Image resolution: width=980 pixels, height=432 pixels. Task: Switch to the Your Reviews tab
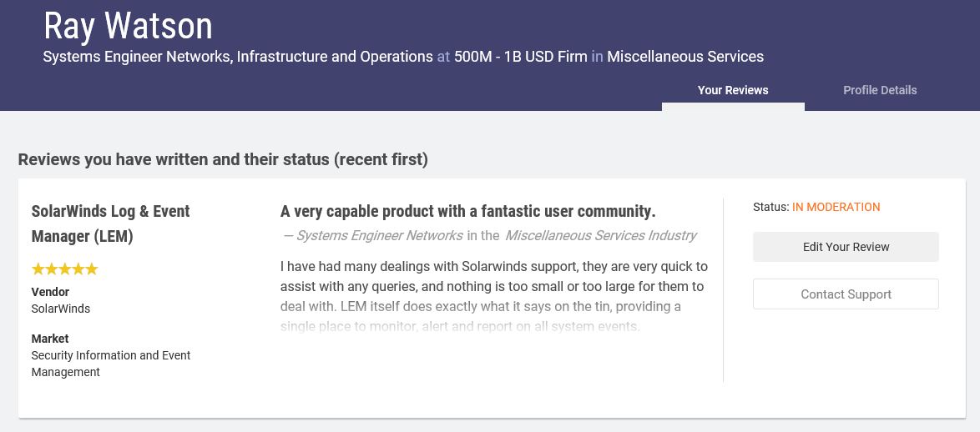click(x=733, y=90)
